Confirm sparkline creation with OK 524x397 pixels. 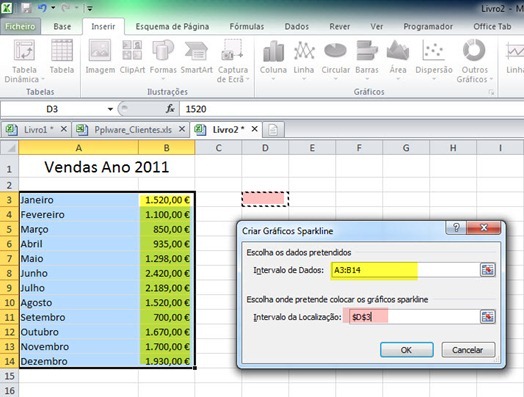pyautogui.click(x=407, y=350)
